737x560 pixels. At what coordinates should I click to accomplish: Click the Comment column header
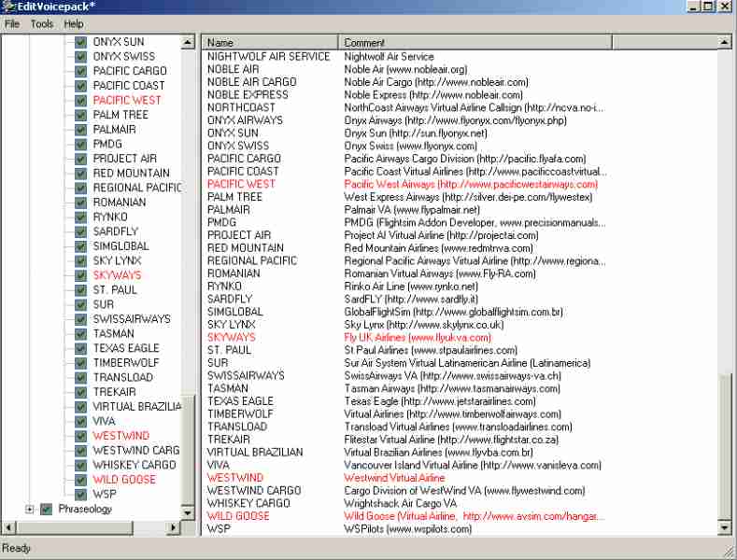tap(475, 42)
